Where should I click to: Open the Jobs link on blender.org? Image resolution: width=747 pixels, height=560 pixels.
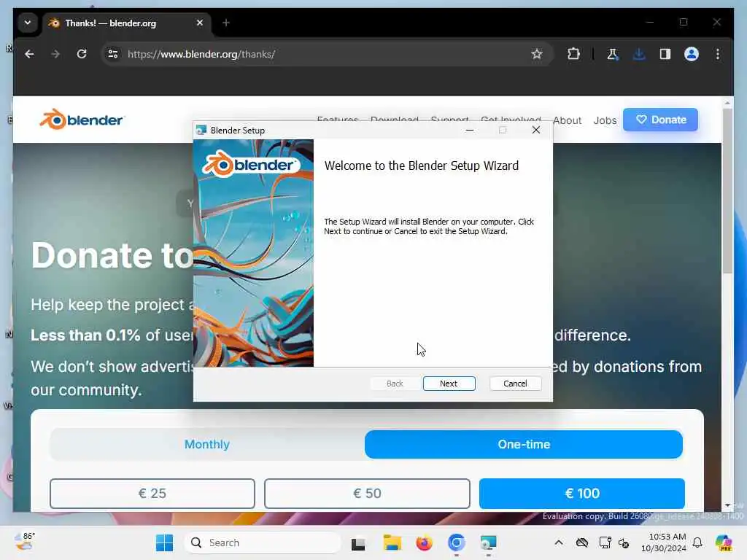tap(605, 120)
